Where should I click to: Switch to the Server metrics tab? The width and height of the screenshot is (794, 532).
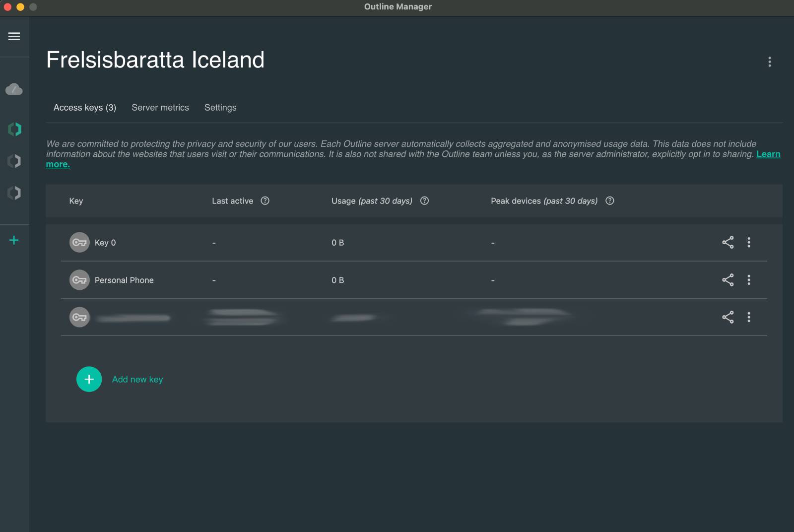(x=160, y=108)
